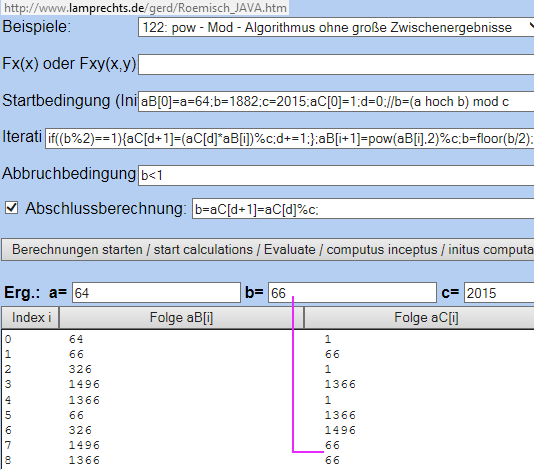
Task: Click the Index i column header
Action: 31,317
